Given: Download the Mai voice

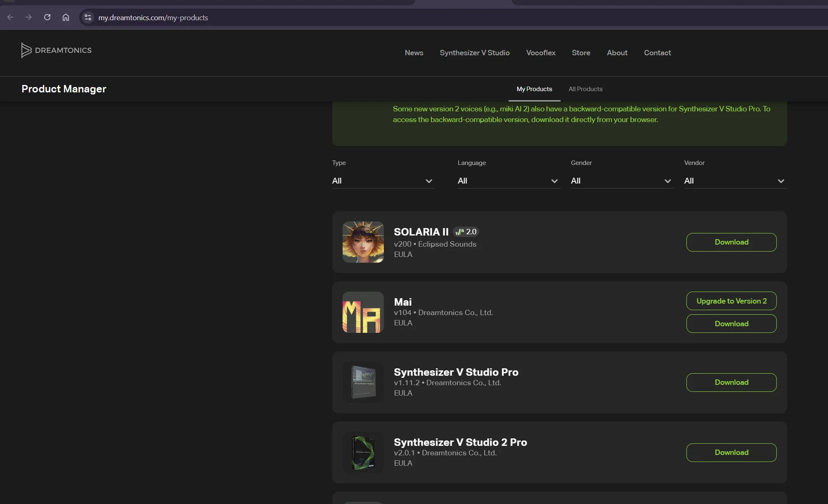Looking at the screenshot, I should pyautogui.click(x=731, y=324).
